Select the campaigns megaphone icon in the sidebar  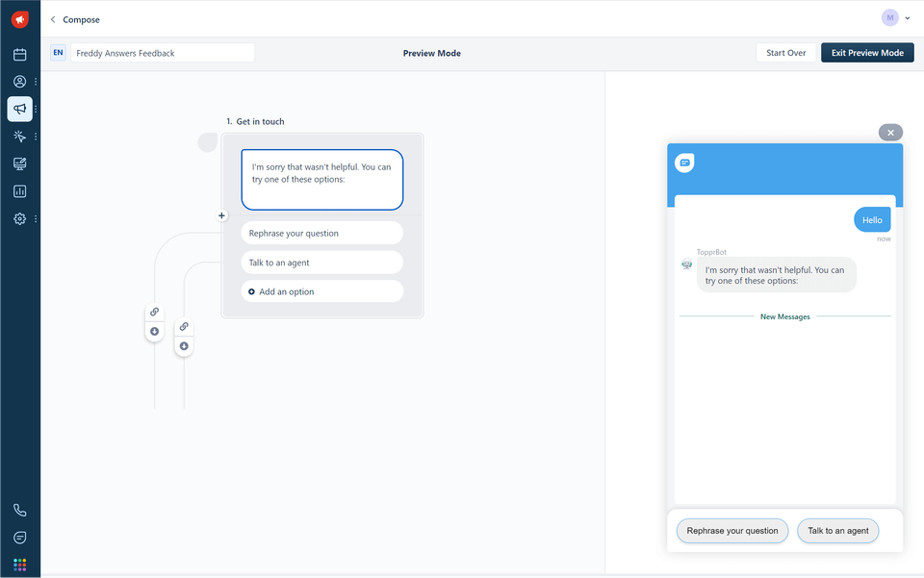pos(19,109)
